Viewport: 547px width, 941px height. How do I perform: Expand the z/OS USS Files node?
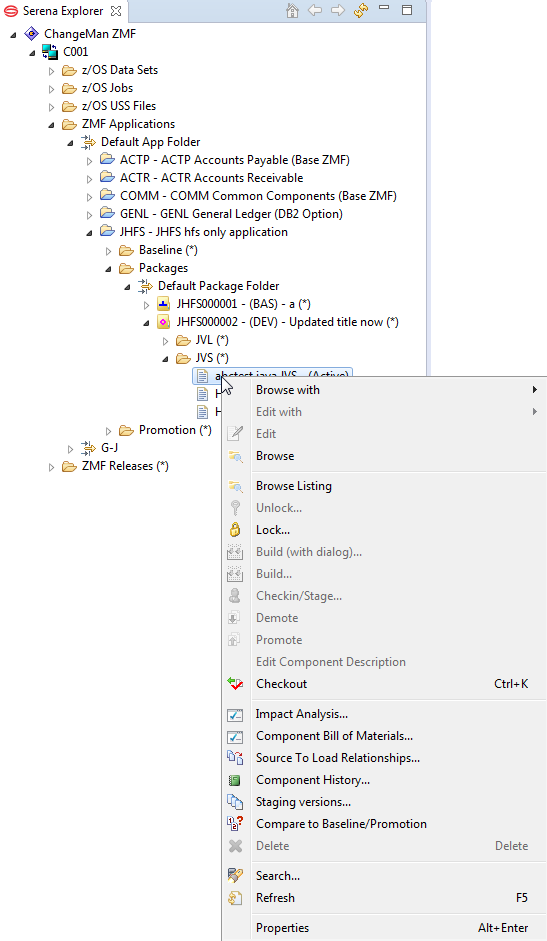52,107
